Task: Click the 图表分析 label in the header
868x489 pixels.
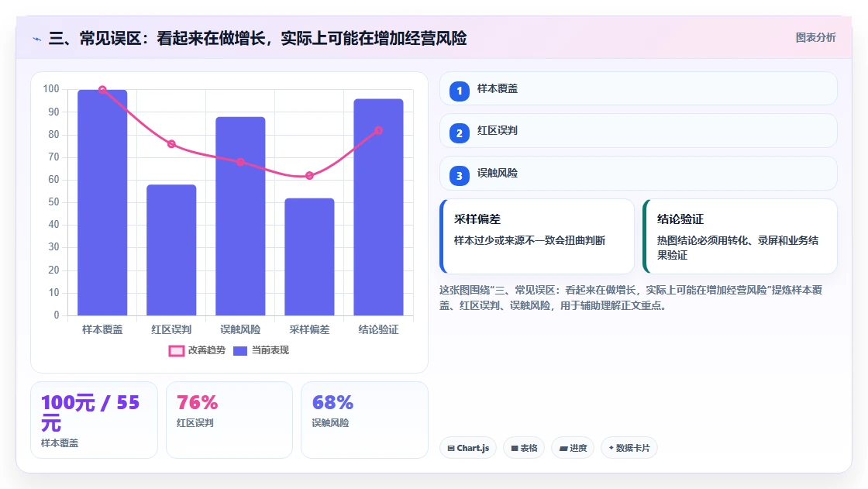Action: 815,38
